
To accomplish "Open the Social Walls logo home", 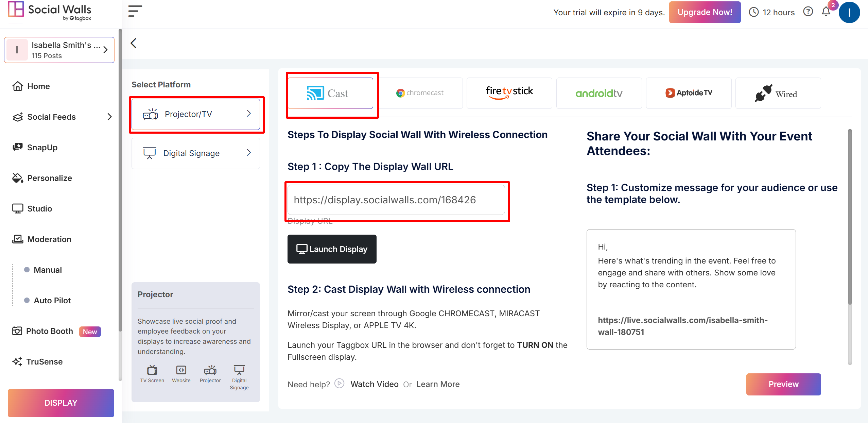I will tap(50, 12).
